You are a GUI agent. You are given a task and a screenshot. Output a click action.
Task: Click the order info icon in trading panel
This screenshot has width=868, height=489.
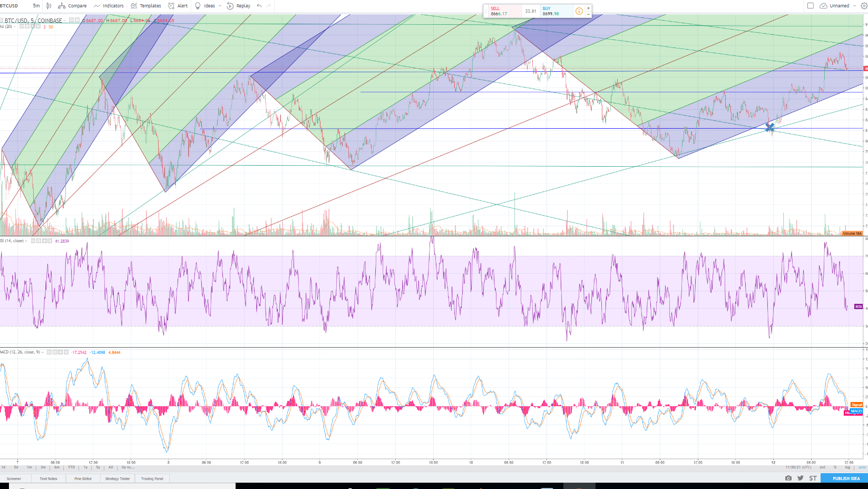(x=579, y=11)
